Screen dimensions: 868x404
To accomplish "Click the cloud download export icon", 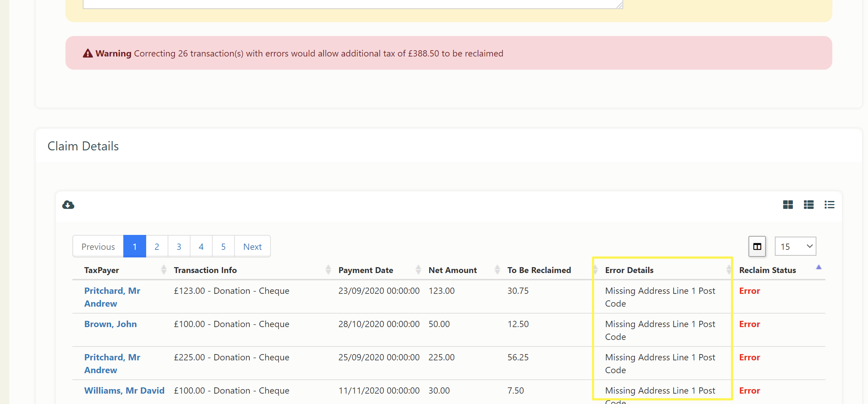I will [68, 205].
